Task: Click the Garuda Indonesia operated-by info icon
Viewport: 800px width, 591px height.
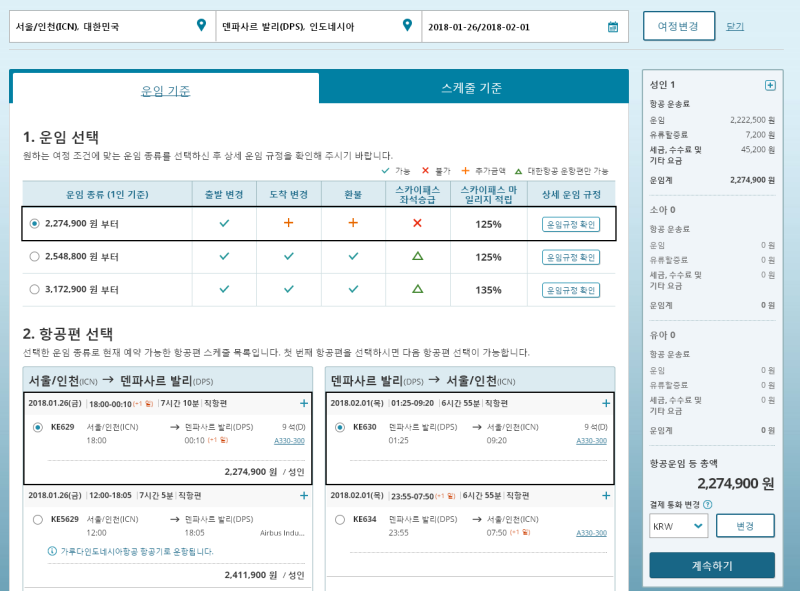Action: pos(52,551)
